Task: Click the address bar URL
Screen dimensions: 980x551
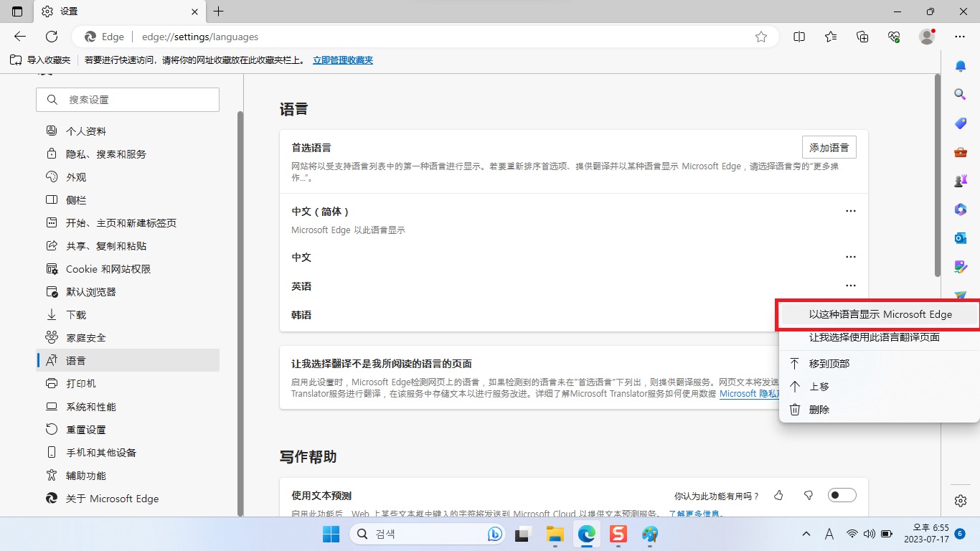Action: [x=199, y=37]
